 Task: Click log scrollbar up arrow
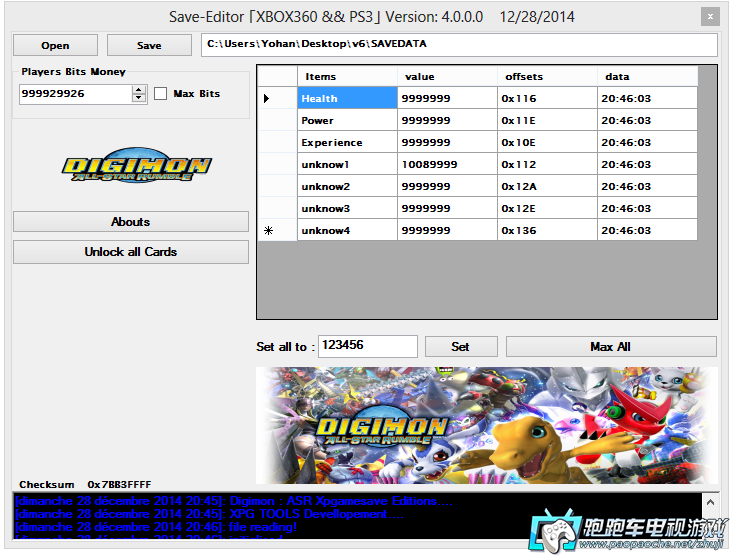710,502
